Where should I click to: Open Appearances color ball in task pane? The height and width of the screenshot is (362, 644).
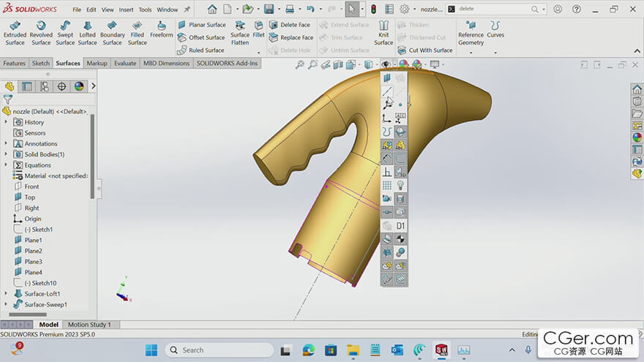[637, 137]
